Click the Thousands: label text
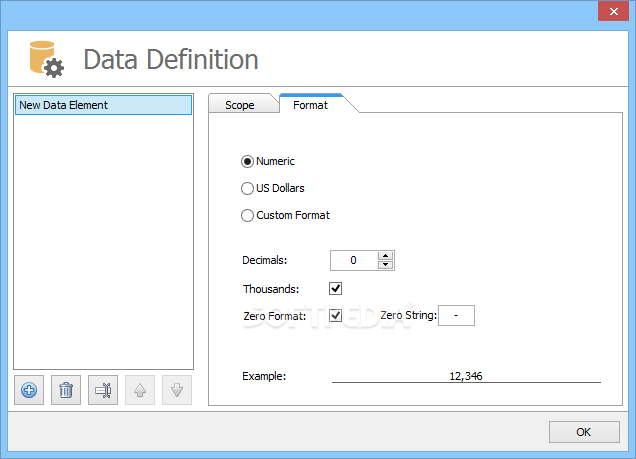Screen dimensions: 636x459 tap(271, 289)
